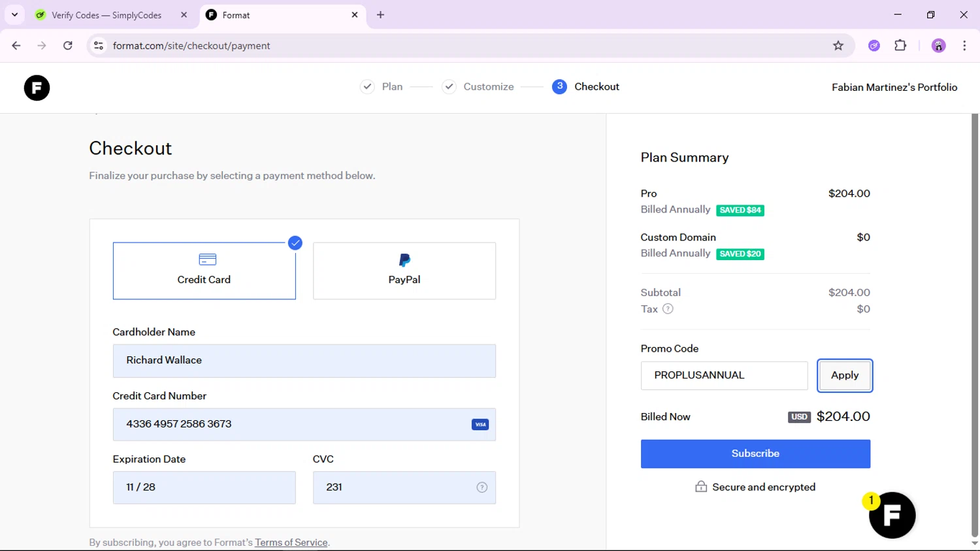
Task: Click the CVC help question mark icon
Action: pyautogui.click(x=482, y=488)
